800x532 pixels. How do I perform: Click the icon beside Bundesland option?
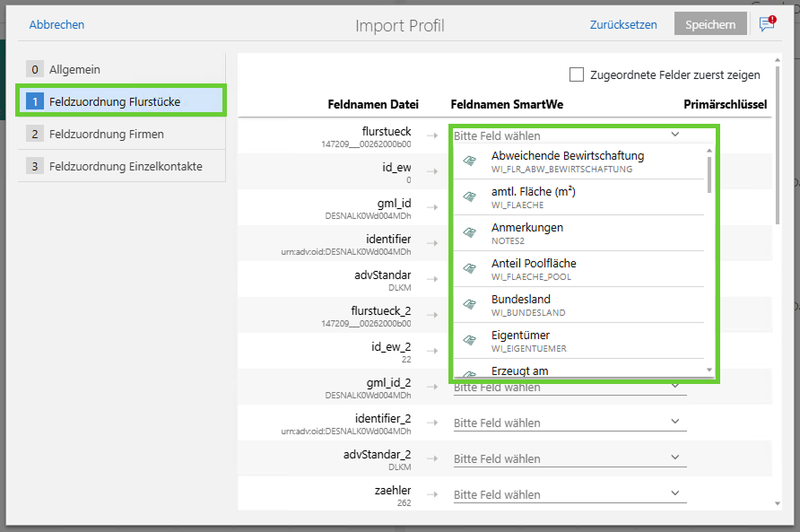[469, 305]
